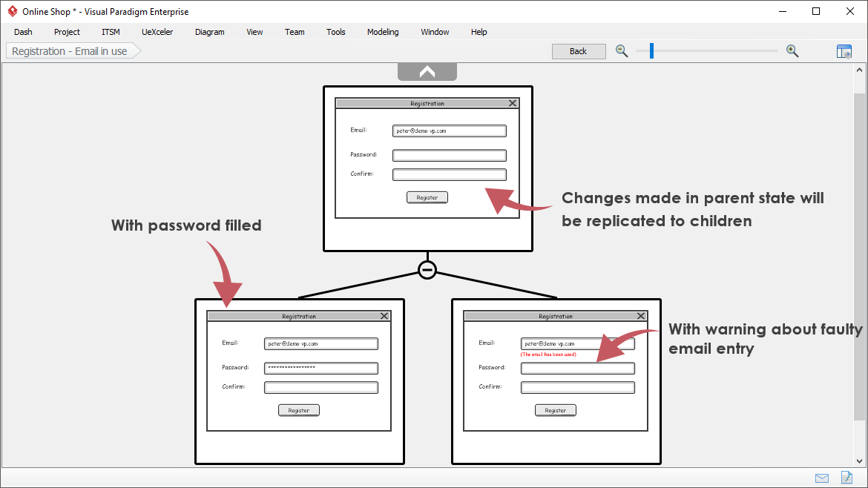Close the parent Registration wireframe X
Screen dimensions: 868x488
[x=513, y=104]
